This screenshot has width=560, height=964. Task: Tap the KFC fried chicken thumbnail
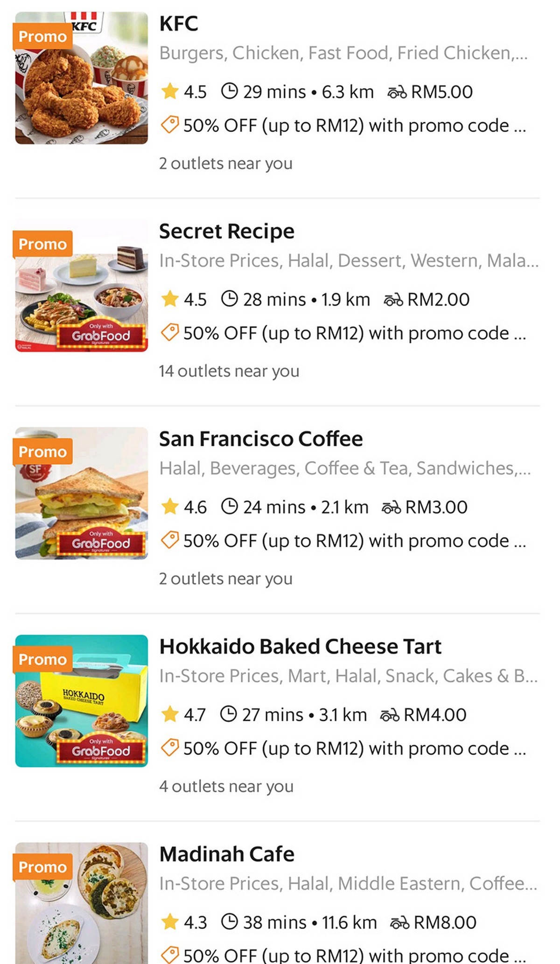point(82,89)
